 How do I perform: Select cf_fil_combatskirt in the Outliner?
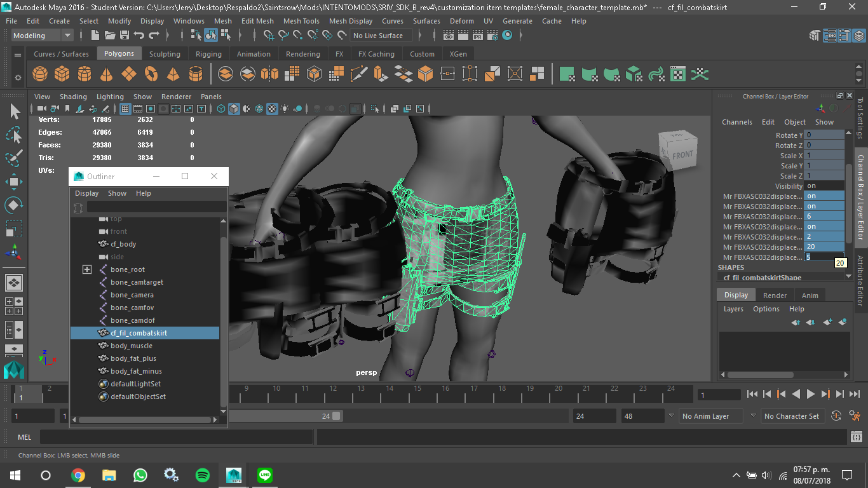coord(144,333)
